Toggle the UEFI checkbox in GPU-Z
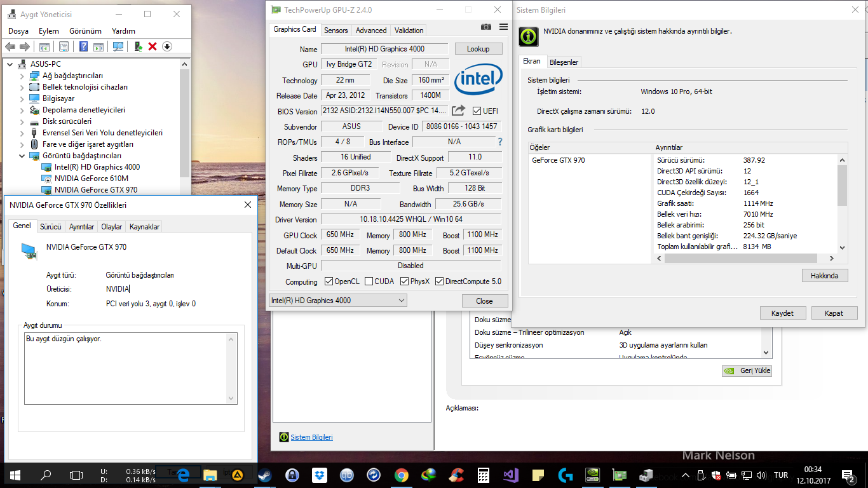 [477, 111]
